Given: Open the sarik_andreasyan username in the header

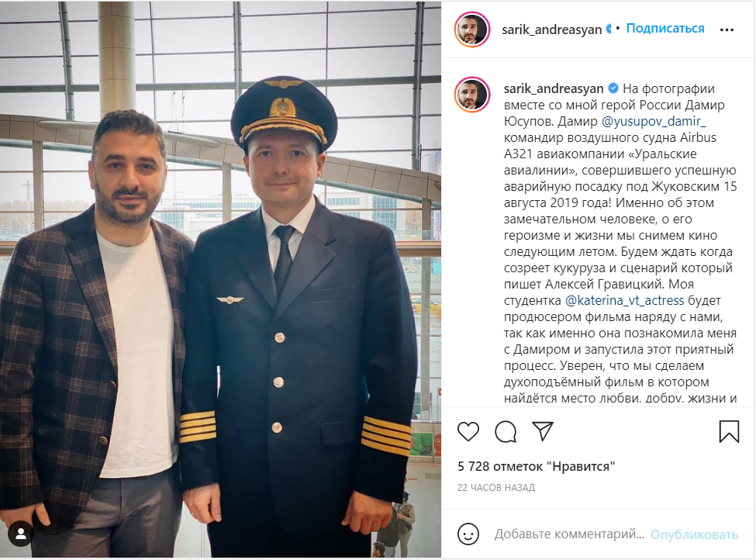Looking at the screenshot, I should 551,29.
